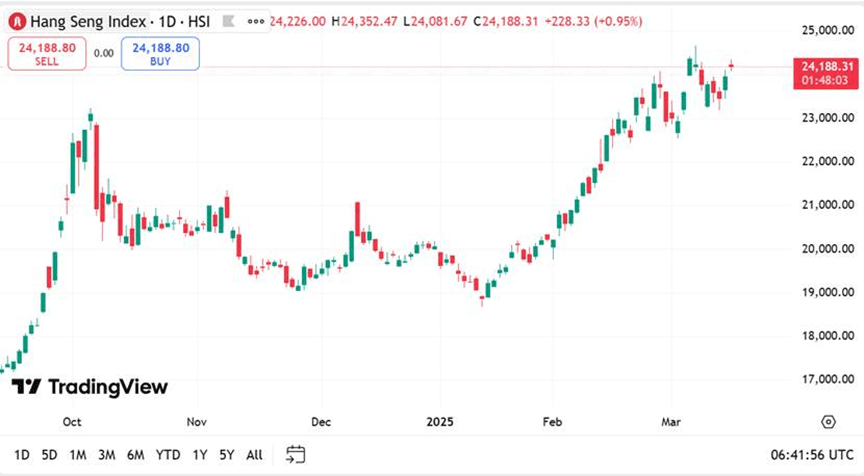Choose the YTD time range
The image size is (864, 476).
click(168, 455)
